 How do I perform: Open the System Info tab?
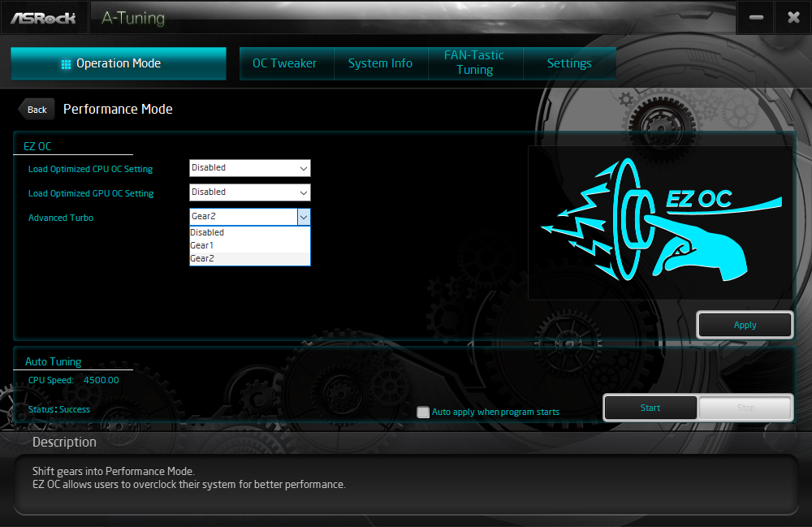(x=380, y=63)
